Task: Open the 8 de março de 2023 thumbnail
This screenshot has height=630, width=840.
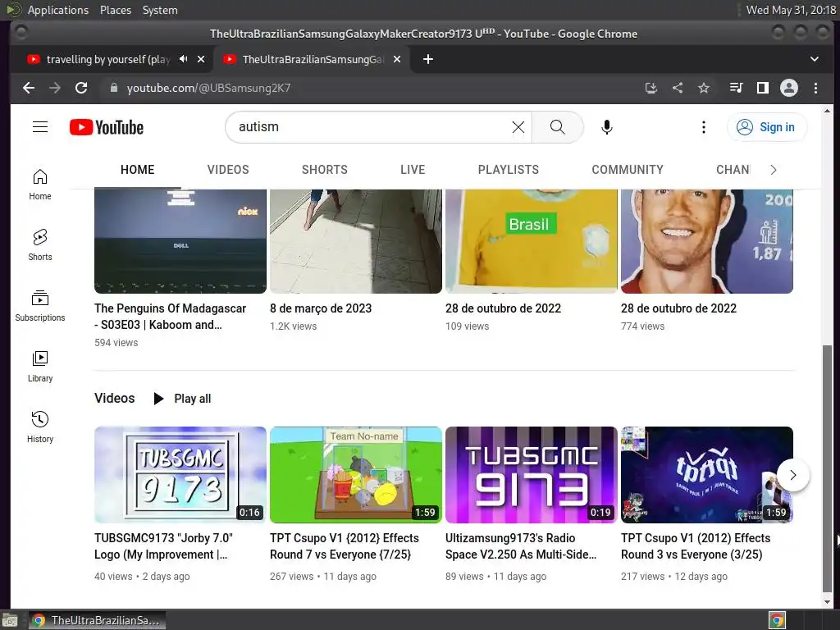Action: (x=356, y=241)
